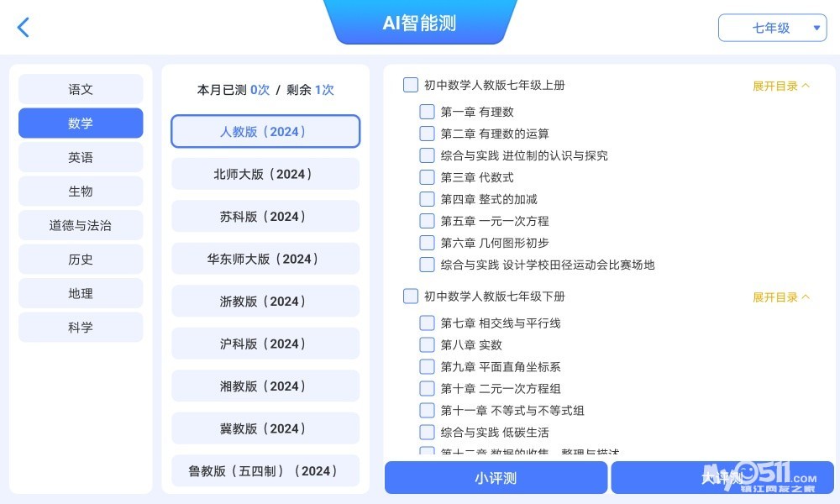Check the 第九章 平面直角坐标系 checkbox
This screenshot has width=840, height=504.
pyautogui.click(x=428, y=366)
